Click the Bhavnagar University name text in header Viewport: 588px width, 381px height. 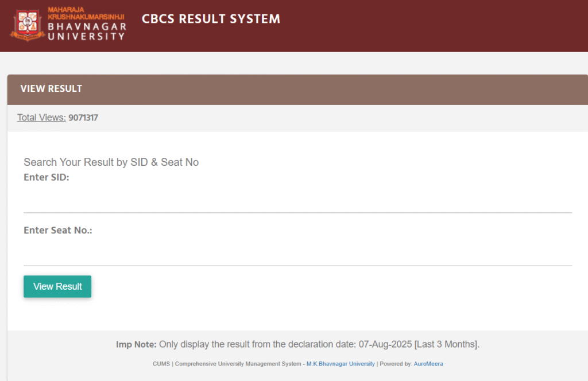pos(86,24)
